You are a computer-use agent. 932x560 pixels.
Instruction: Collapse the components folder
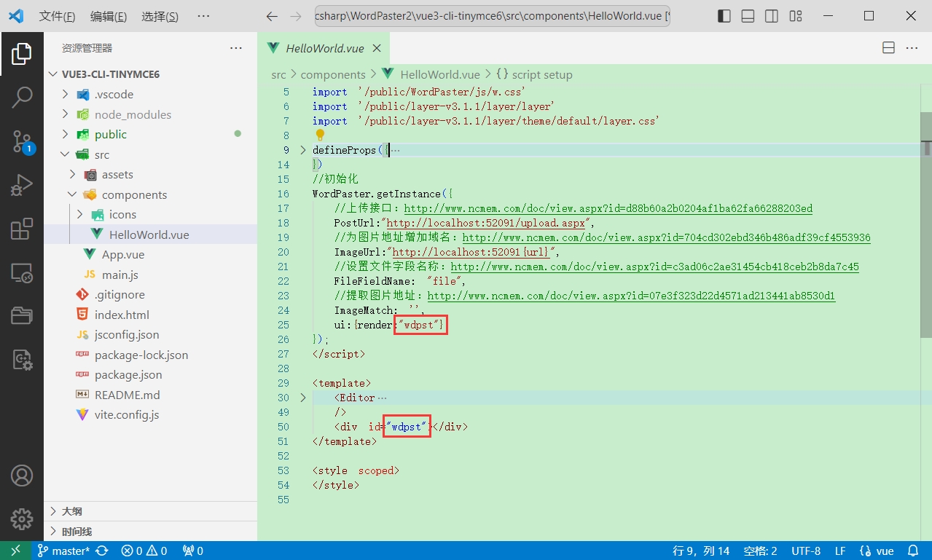coord(72,194)
